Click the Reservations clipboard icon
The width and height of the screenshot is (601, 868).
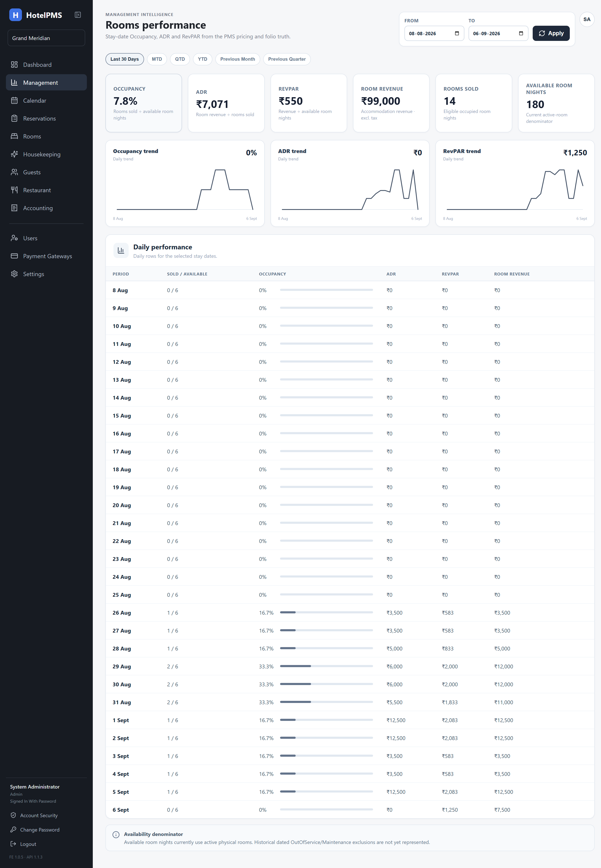tap(14, 118)
